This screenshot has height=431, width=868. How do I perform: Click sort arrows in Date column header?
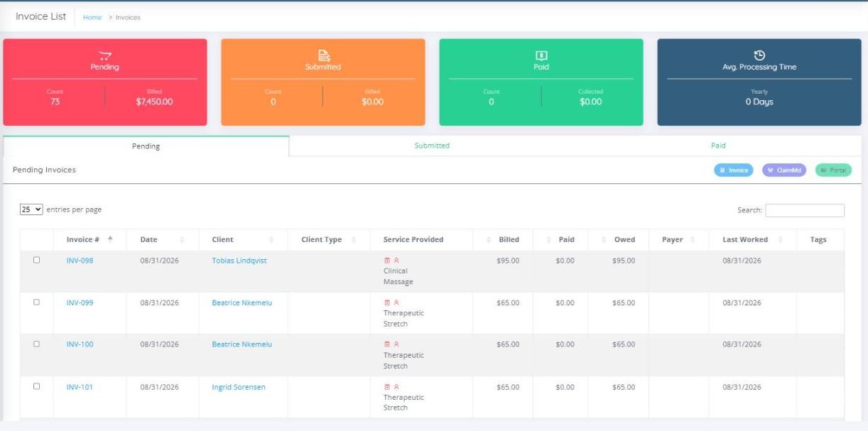click(x=182, y=240)
